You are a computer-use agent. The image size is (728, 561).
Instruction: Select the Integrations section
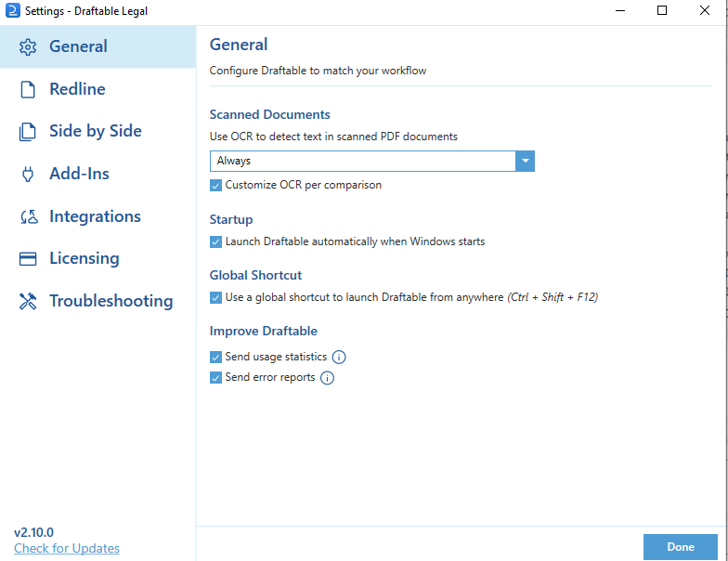click(x=98, y=216)
